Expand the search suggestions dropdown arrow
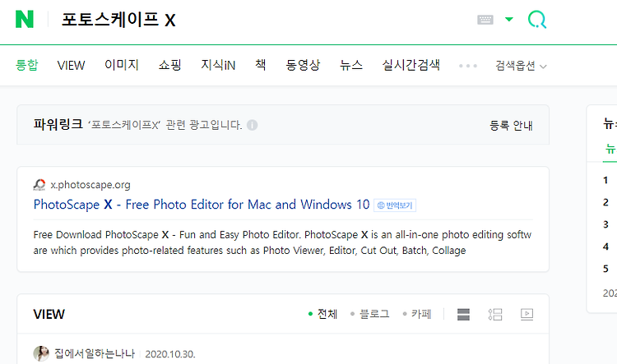 click(508, 19)
